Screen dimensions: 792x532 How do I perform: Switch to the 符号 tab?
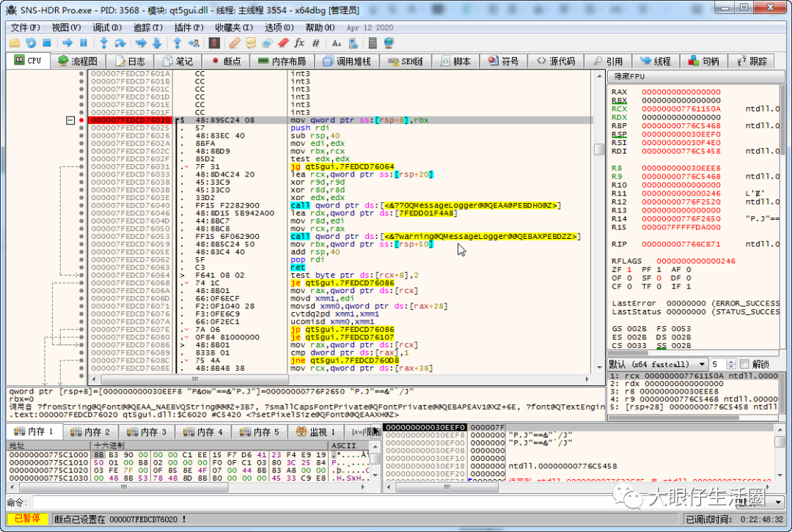[x=504, y=61]
